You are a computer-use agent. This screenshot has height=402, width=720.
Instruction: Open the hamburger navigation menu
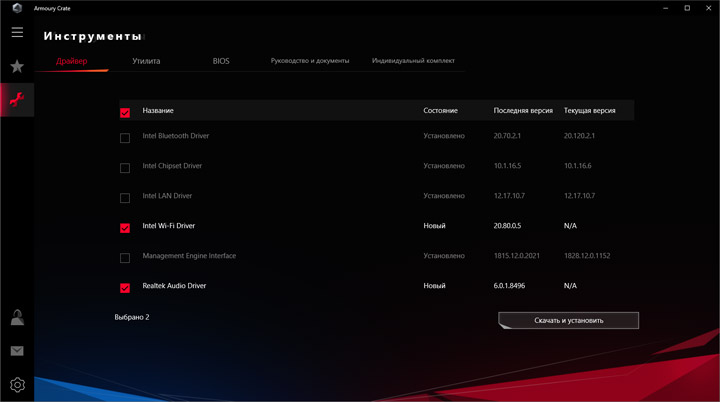pyautogui.click(x=17, y=32)
